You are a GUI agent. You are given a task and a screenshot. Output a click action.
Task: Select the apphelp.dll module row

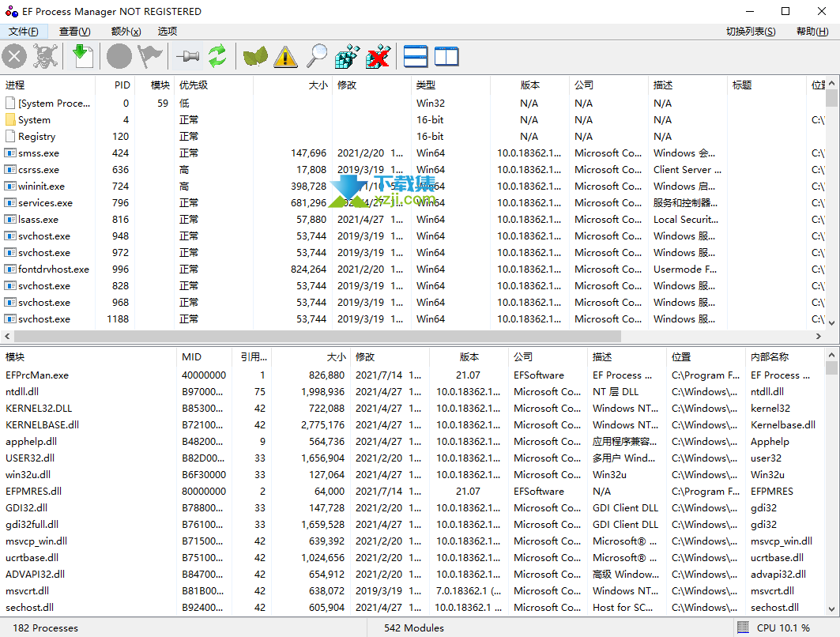(412, 442)
